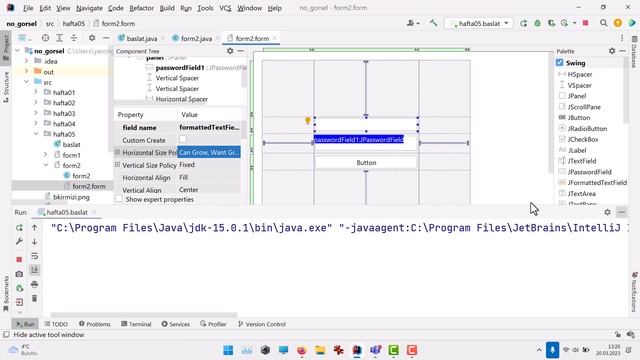Open Notifications side panel

pos(634,292)
